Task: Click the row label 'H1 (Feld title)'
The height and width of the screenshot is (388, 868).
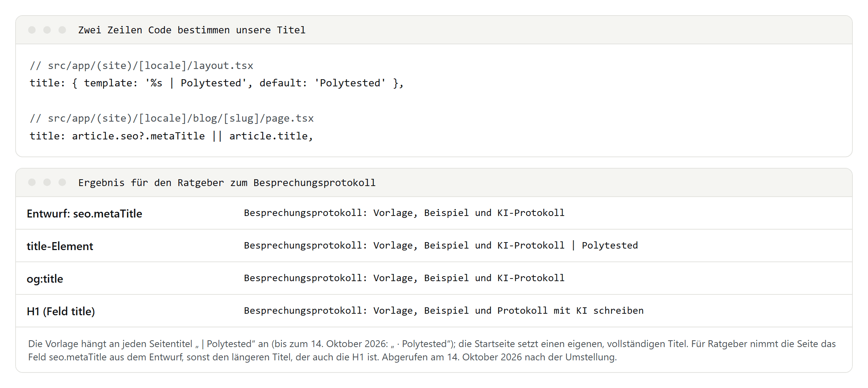Action: (x=61, y=311)
